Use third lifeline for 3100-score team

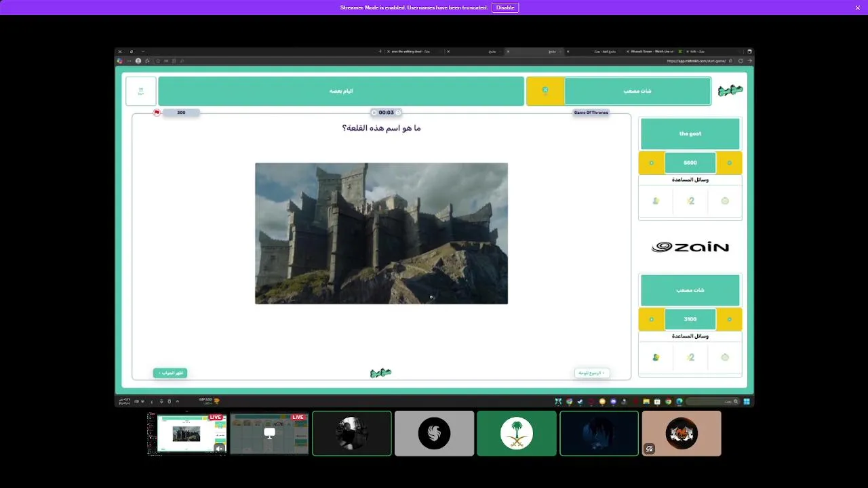pyautogui.click(x=725, y=357)
